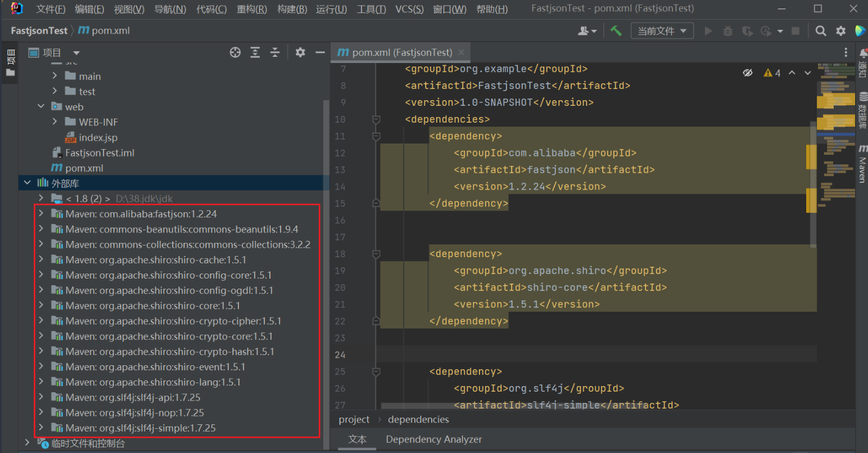Collapse the 外部库 tree node
868x453 pixels.
(x=27, y=183)
